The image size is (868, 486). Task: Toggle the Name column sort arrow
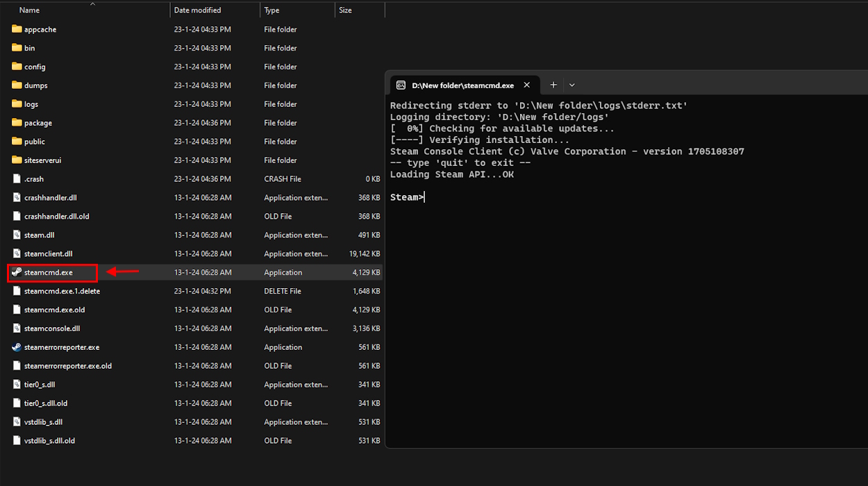[x=92, y=4]
